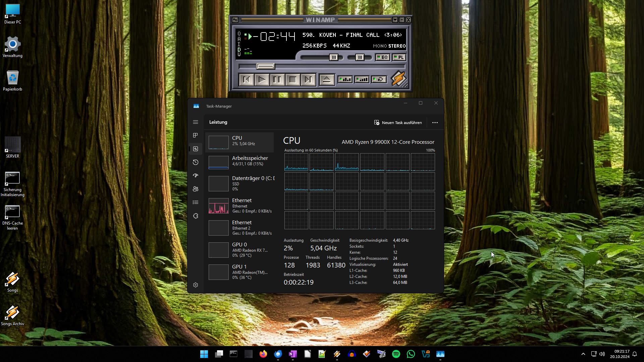Toggle the Winamp EQ window button
The height and width of the screenshot is (362, 644).
coord(382,57)
